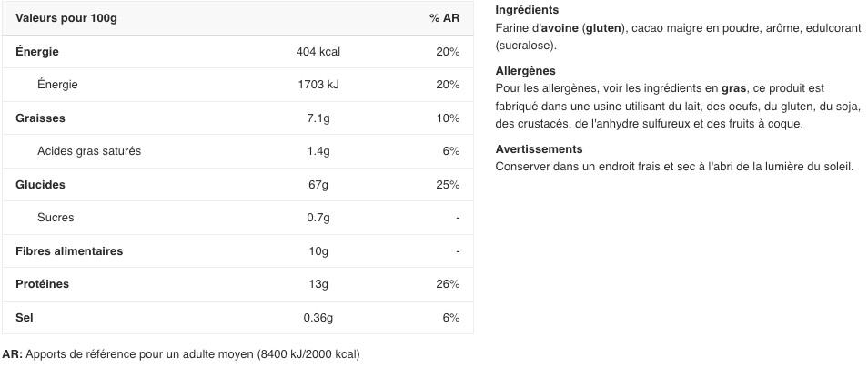The height and width of the screenshot is (368, 868).
Task: Click the Avertissements heading
Action: pyautogui.click(x=539, y=149)
